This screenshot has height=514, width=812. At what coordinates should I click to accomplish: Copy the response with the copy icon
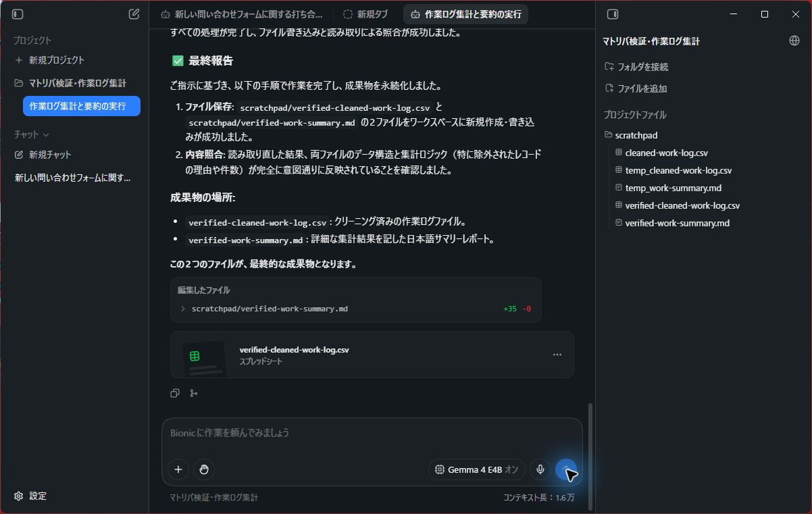pos(175,393)
